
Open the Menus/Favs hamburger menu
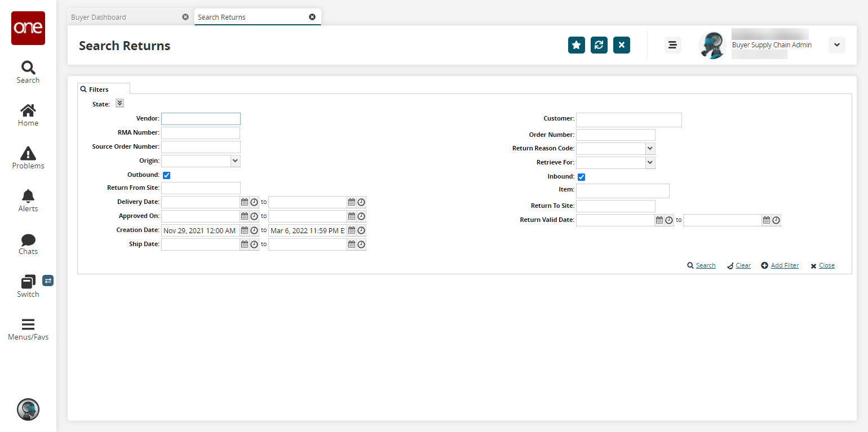[28, 329]
